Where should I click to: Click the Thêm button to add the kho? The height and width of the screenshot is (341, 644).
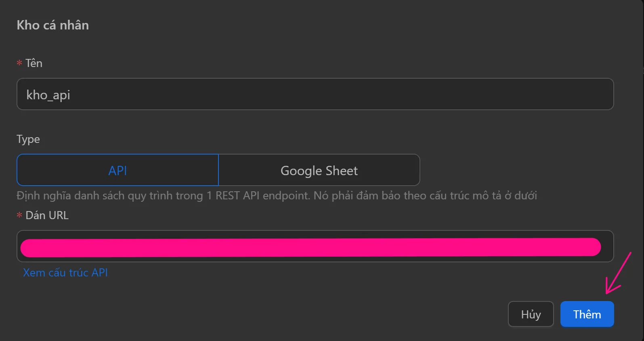(586, 314)
